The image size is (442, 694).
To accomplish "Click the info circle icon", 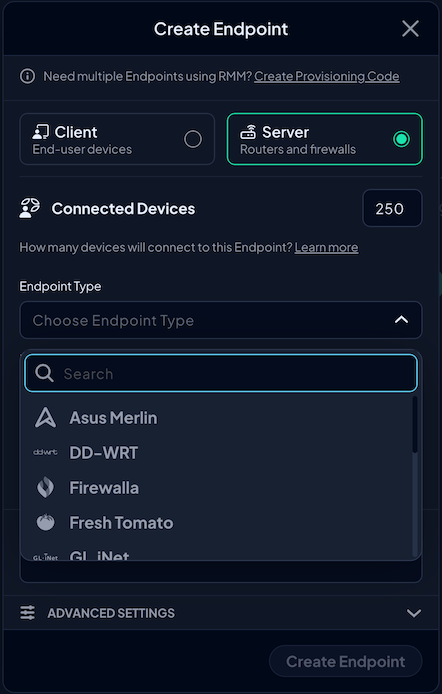I will point(27,76).
